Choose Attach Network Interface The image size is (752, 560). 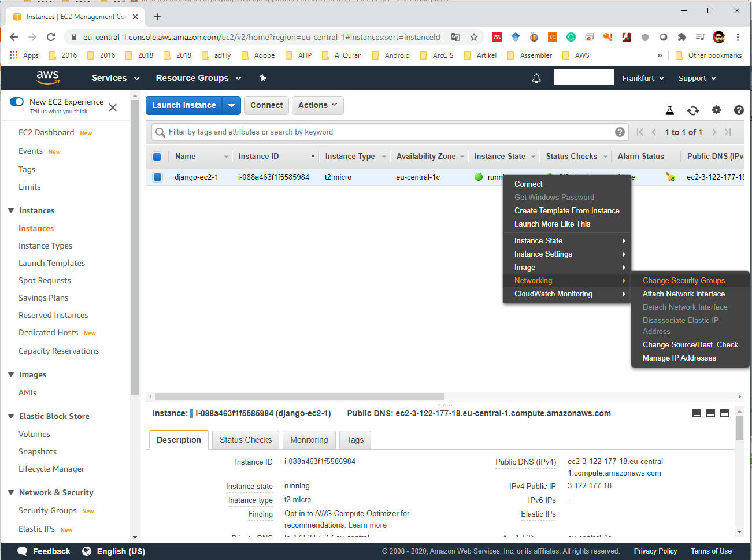tap(684, 294)
